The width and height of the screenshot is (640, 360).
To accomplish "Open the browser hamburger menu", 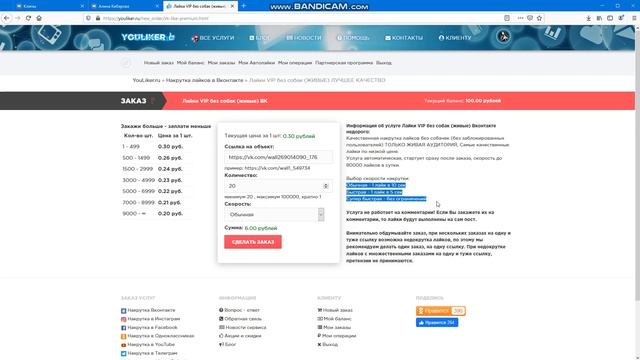I will pos(634,18).
